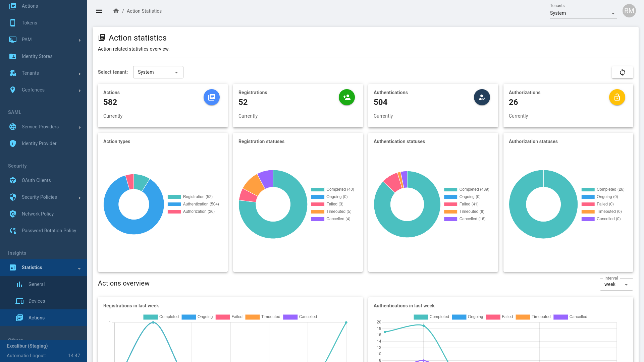Open the top Tenants System selector

[x=583, y=13]
